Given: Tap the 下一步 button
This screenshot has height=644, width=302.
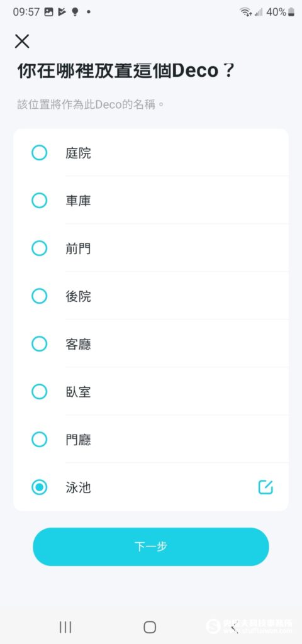Looking at the screenshot, I should [x=151, y=547].
